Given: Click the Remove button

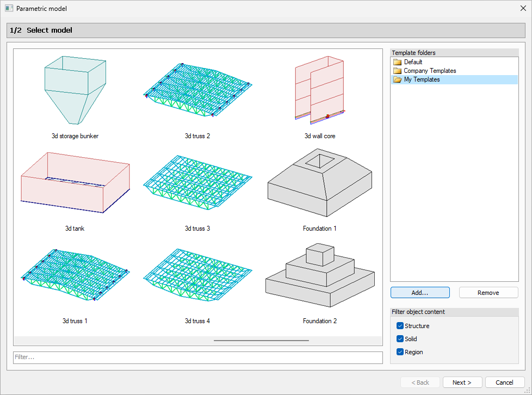Looking at the screenshot, I should pos(488,293).
